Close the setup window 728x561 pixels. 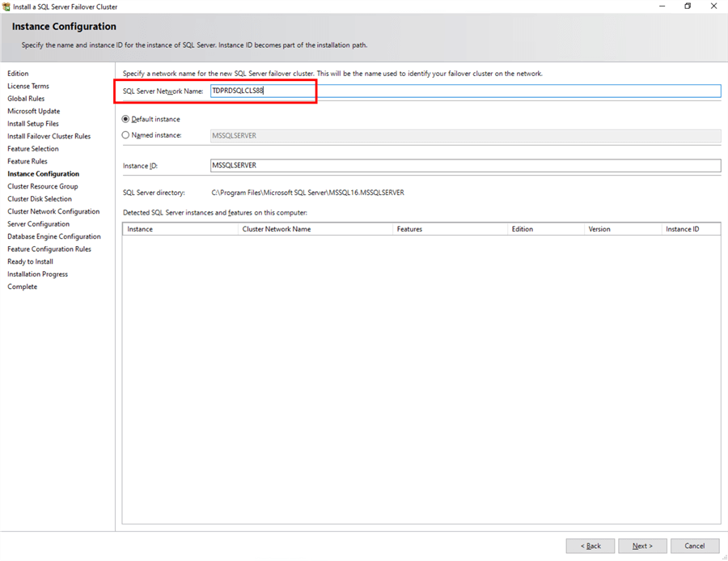coord(713,6)
